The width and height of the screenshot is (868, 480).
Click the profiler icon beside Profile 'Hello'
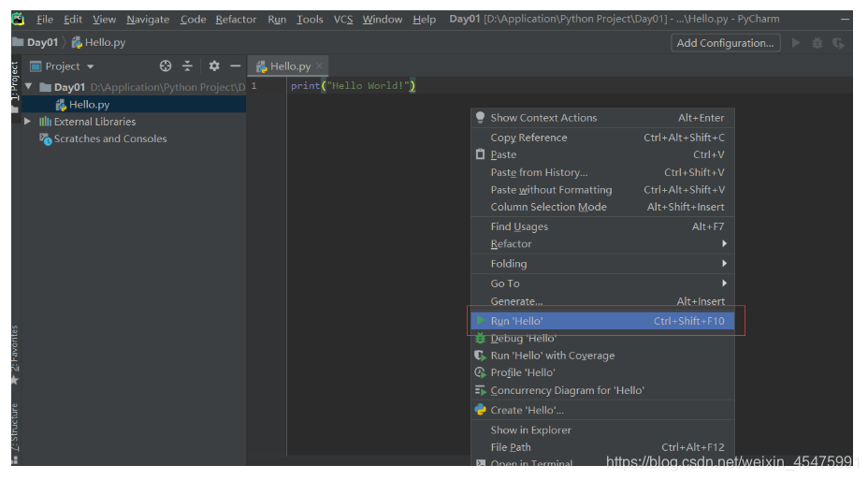coord(480,372)
